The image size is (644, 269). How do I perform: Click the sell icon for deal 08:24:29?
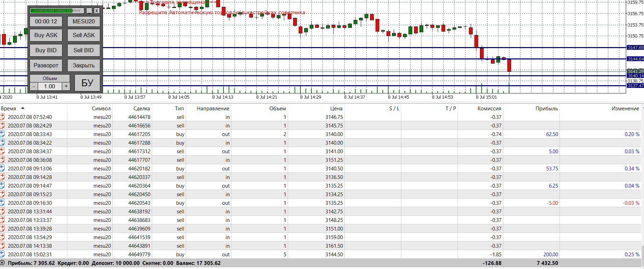2,125
